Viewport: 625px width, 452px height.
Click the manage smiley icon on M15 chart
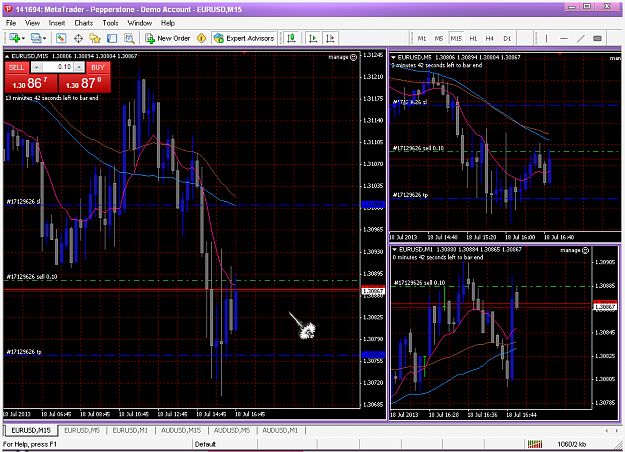pyautogui.click(x=354, y=57)
